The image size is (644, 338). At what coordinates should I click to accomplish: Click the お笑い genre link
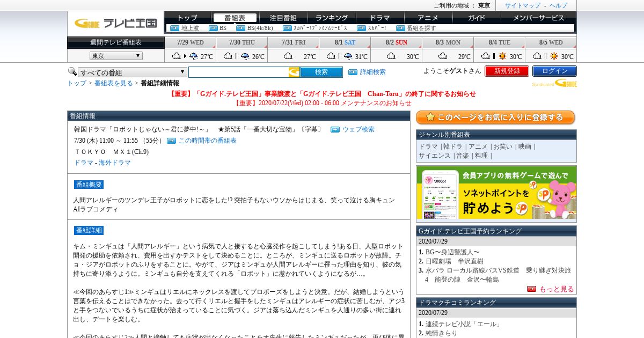(x=503, y=146)
